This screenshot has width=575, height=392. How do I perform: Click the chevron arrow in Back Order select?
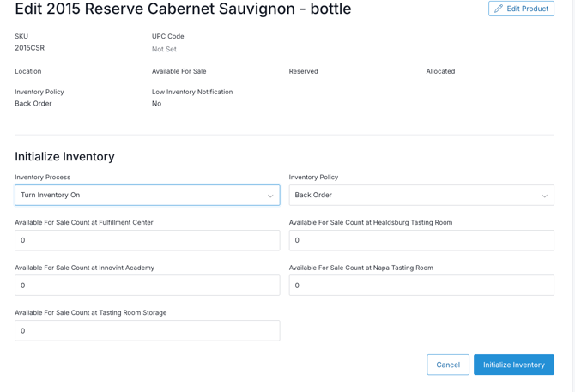click(544, 196)
